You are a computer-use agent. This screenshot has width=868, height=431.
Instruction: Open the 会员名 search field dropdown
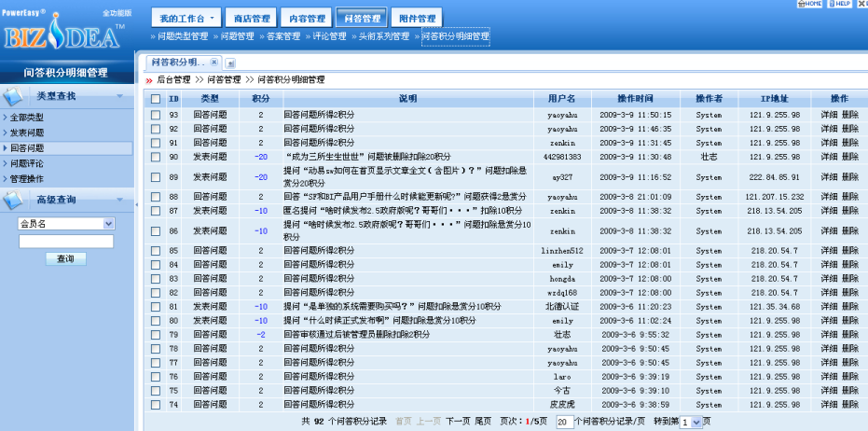109,224
